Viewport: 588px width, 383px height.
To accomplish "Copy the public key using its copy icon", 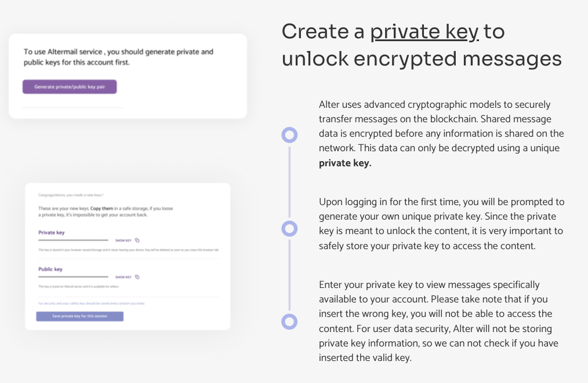I will (x=137, y=277).
